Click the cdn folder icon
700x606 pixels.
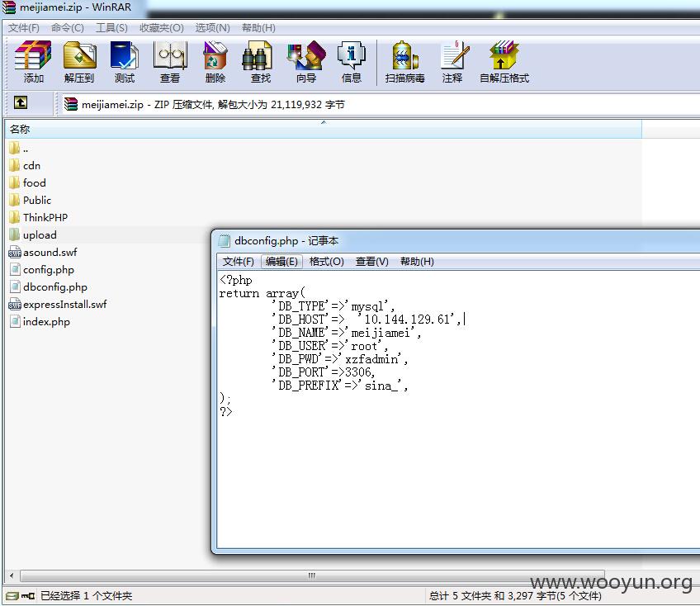(x=14, y=165)
